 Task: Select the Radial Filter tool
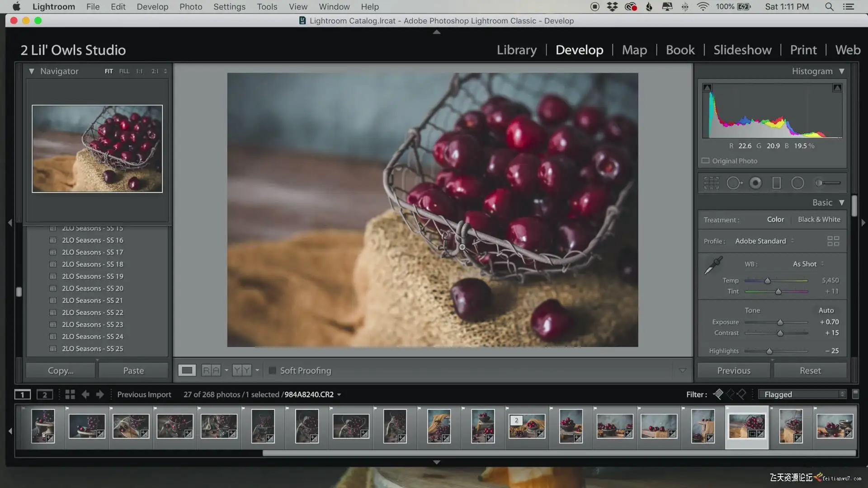pyautogui.click(x=797, y=183)
